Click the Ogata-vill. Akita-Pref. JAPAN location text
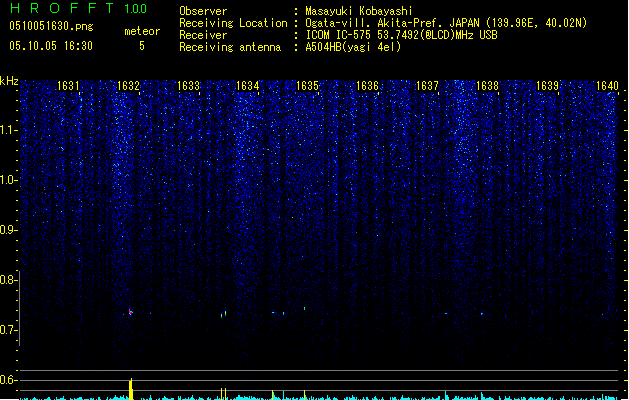 446,23
